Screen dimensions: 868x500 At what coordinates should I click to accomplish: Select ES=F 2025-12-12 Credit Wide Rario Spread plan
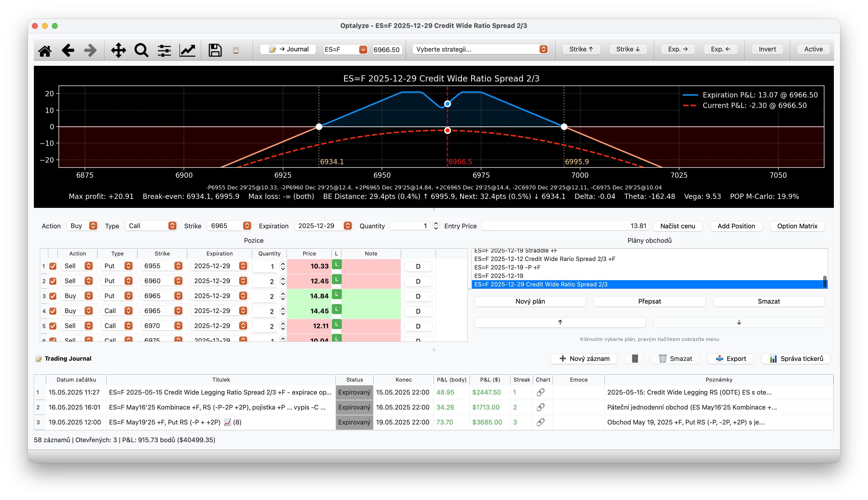pyautogui.click(x=544, y=259)
